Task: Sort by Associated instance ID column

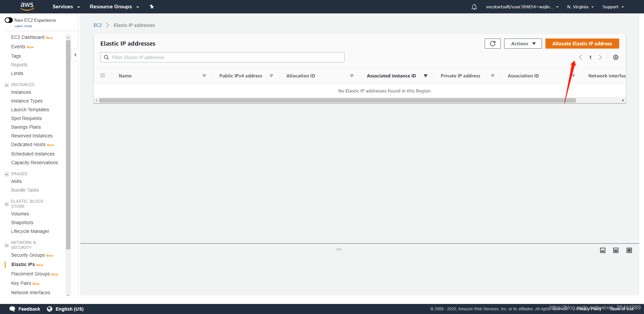Action: [425, 76]
